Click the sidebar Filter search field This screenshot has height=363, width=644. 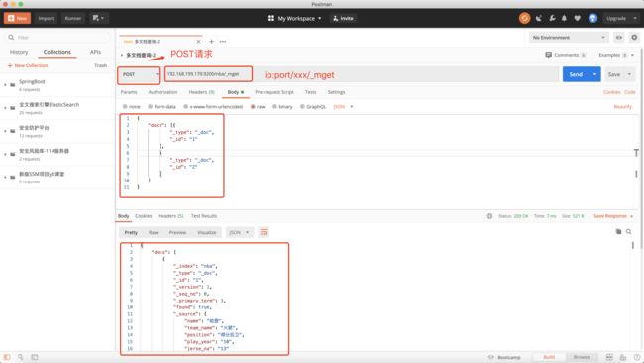pos(57,38)
